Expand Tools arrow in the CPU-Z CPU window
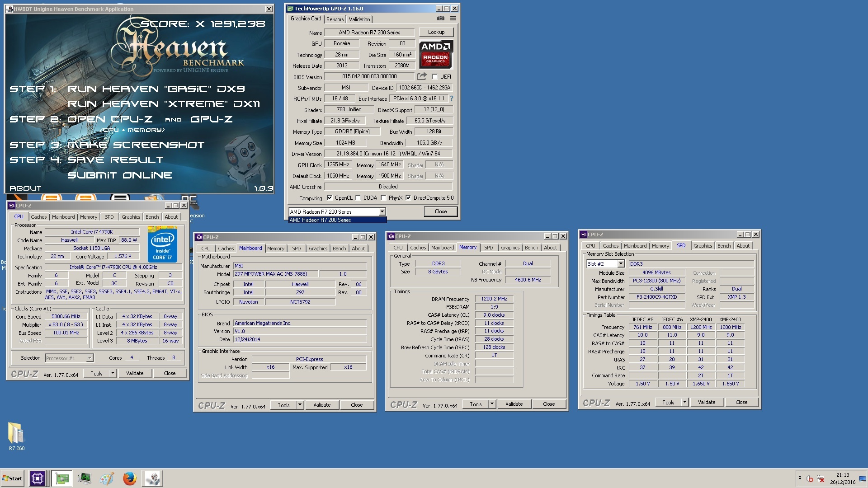868x488 pixels. pos(113,373)
